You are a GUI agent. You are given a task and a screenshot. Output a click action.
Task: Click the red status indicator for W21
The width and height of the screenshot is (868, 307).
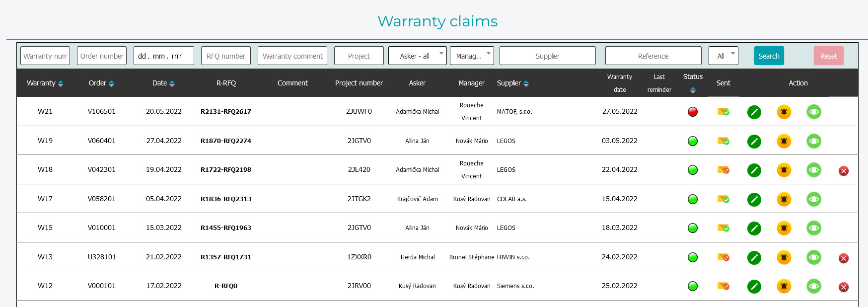pyautogui.click(x=692, y=112)
